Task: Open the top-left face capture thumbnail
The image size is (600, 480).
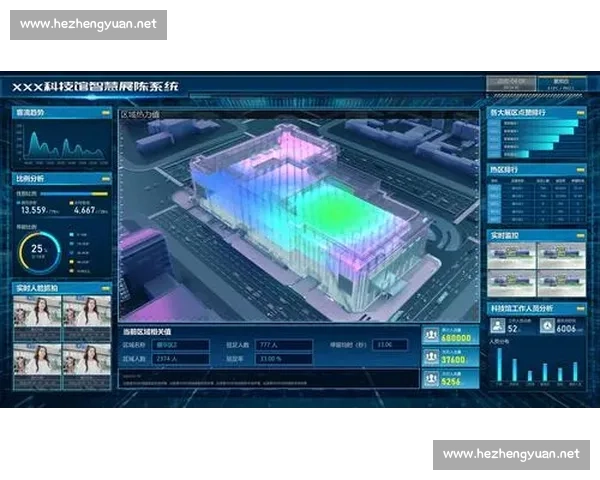Action: point(37,312)
